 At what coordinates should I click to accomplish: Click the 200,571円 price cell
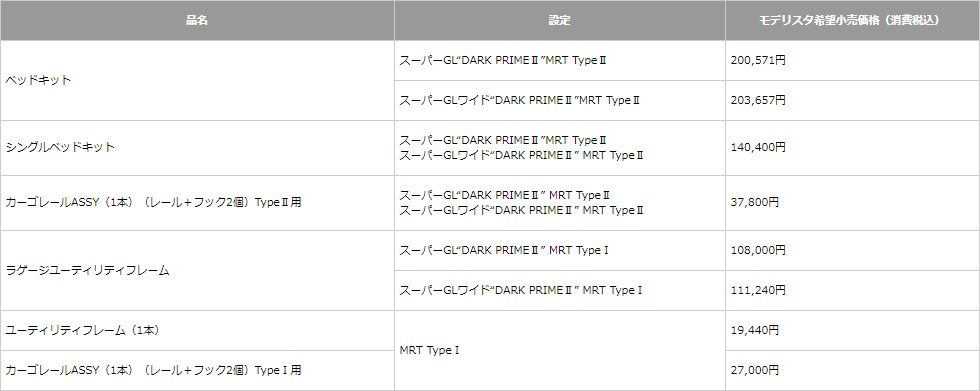(852, 61)
